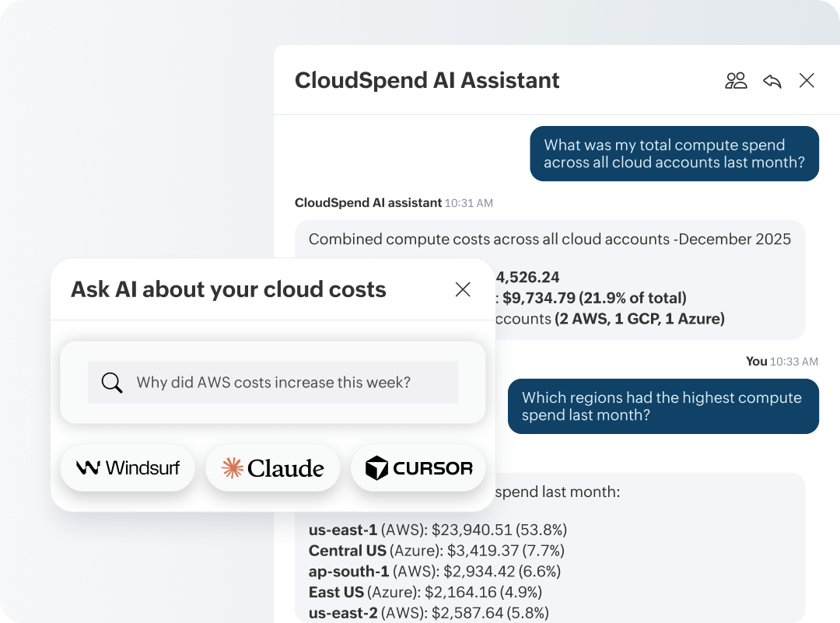The image size is (840, 623).
Task: Click the highest compute regions question bubble
Action: 663,406
